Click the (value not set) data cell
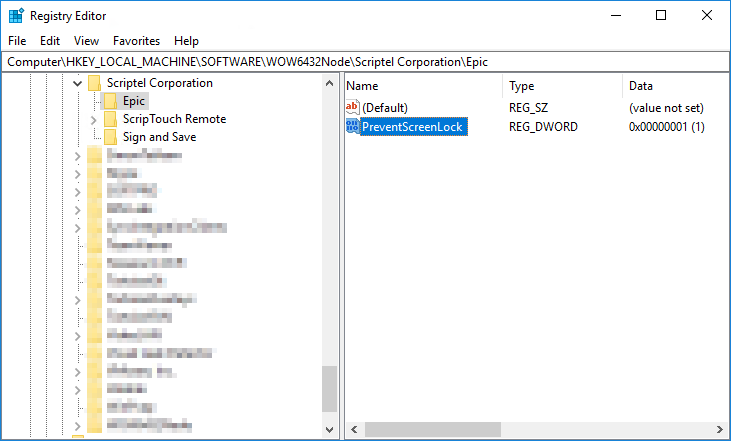 [666, 108]
